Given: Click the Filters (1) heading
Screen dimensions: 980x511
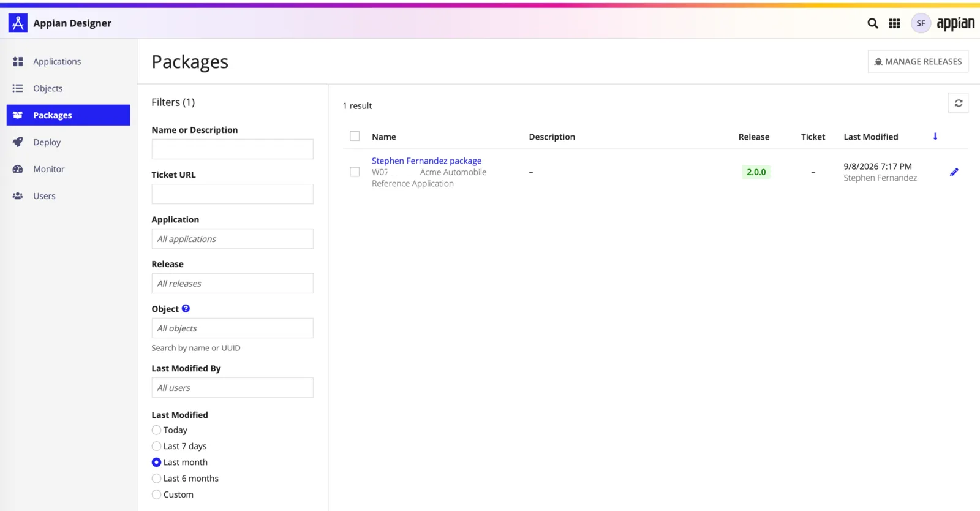Looking at the screenshot, I should (x=173, y=102).
